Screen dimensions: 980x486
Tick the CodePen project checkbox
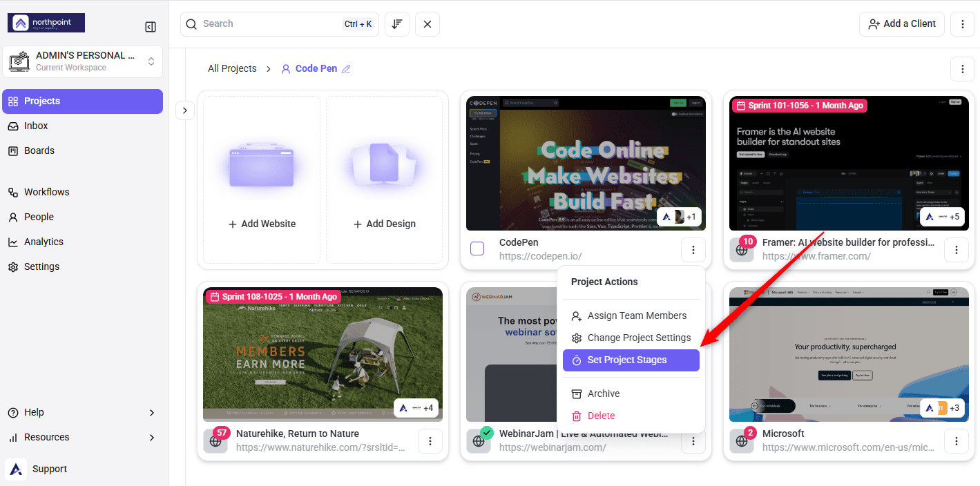(477, 249)
